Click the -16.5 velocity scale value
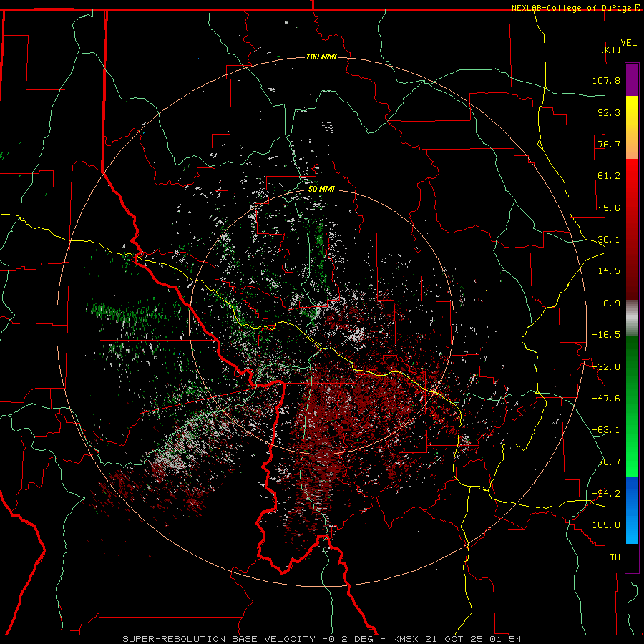Viewport: 644px width, 644px height. [606, 335]
